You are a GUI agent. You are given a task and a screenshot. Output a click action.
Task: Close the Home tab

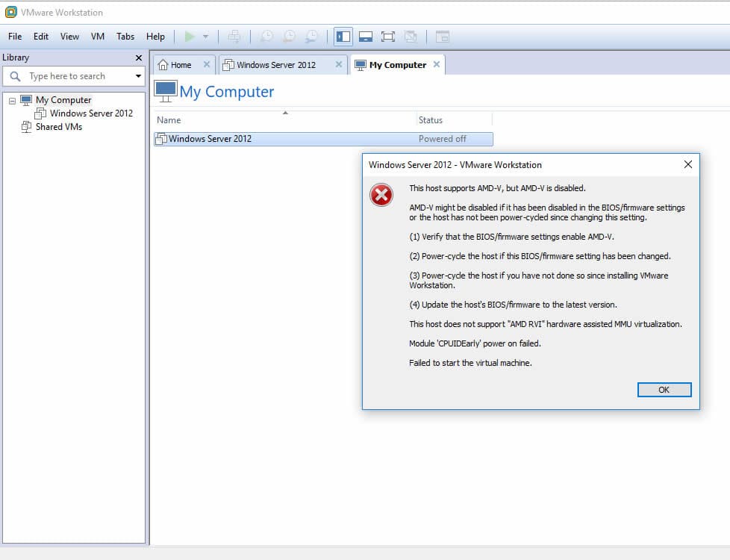click(207, 64)
